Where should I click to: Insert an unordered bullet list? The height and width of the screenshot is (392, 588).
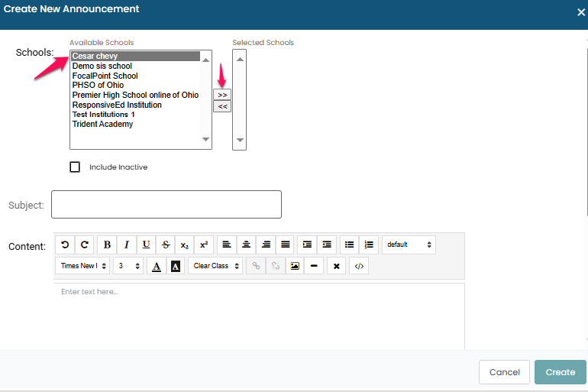point(349,245)
